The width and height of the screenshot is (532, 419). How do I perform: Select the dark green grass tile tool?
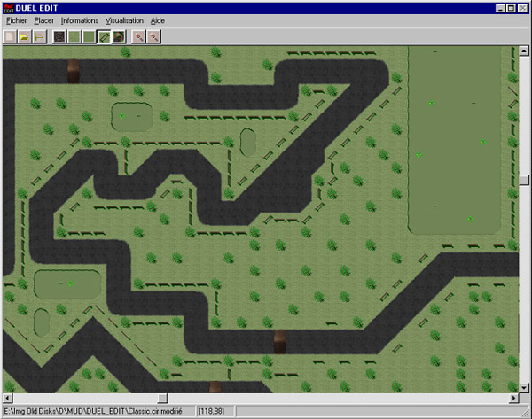click(x=89, y=36)
